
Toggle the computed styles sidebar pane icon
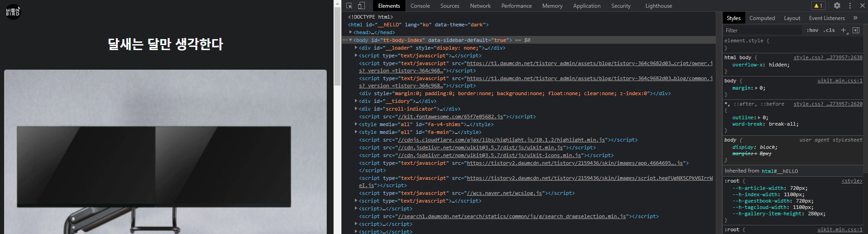[856, 30]
